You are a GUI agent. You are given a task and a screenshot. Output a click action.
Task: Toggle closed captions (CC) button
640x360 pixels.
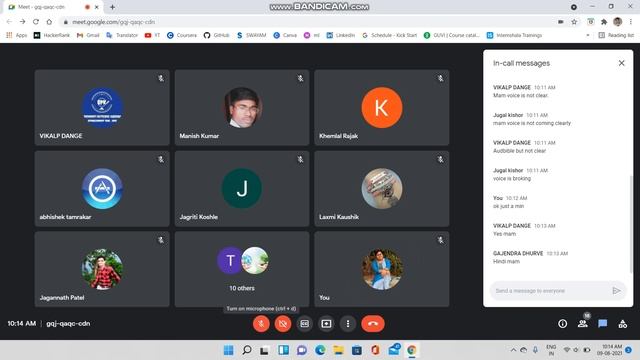[304, 324]
